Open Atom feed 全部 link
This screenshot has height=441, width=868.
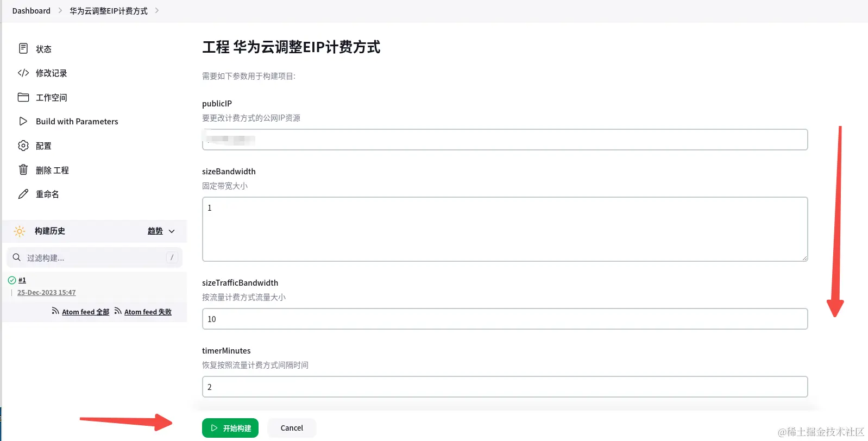point(85,312)
